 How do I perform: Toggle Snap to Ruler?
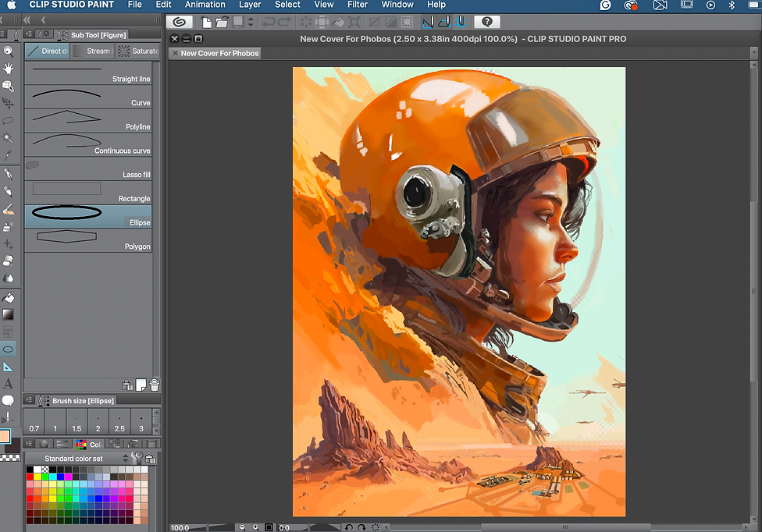tap(428, 23)
